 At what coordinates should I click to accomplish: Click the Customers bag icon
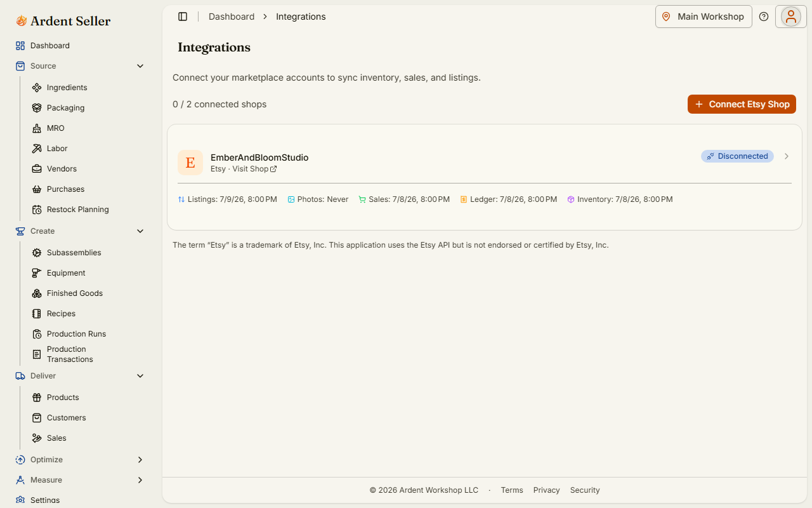tap(37, 418)
